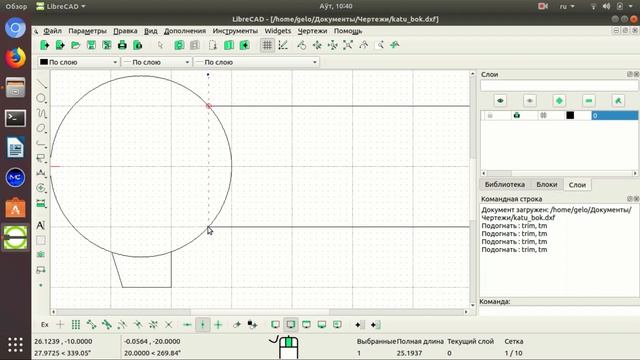Toggle Snap on entity button
Image resolution: width=640 pixels, height=360 pixels.
[x=107, y=325]
